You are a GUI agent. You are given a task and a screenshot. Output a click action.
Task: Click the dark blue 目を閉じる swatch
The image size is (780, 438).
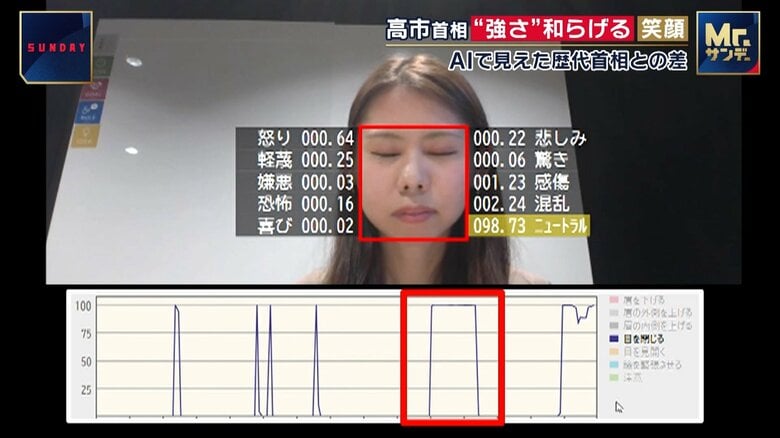tap(613, 339)
